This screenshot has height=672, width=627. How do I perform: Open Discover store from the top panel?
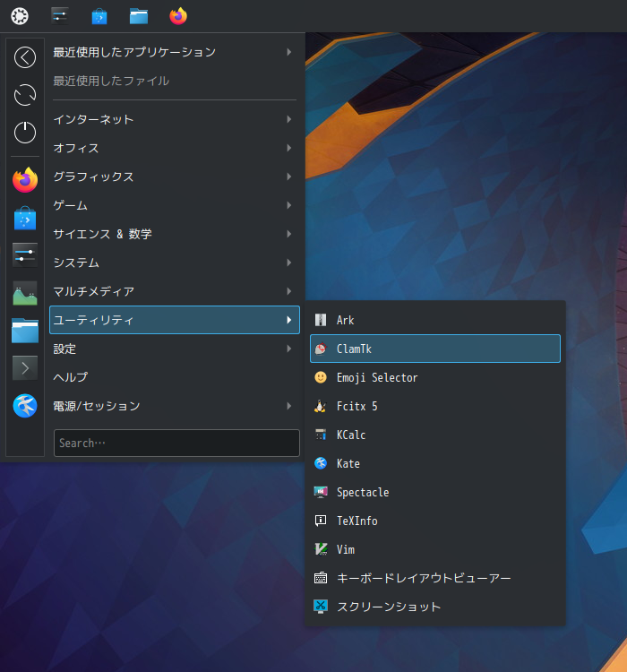tap(99, 16)
